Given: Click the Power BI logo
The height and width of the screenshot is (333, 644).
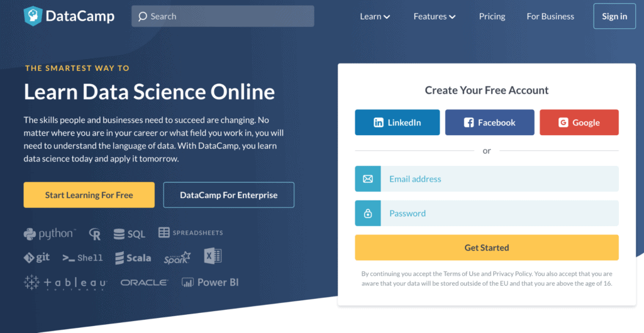Looking at the screenshot, I should click(x=210, y=282).
